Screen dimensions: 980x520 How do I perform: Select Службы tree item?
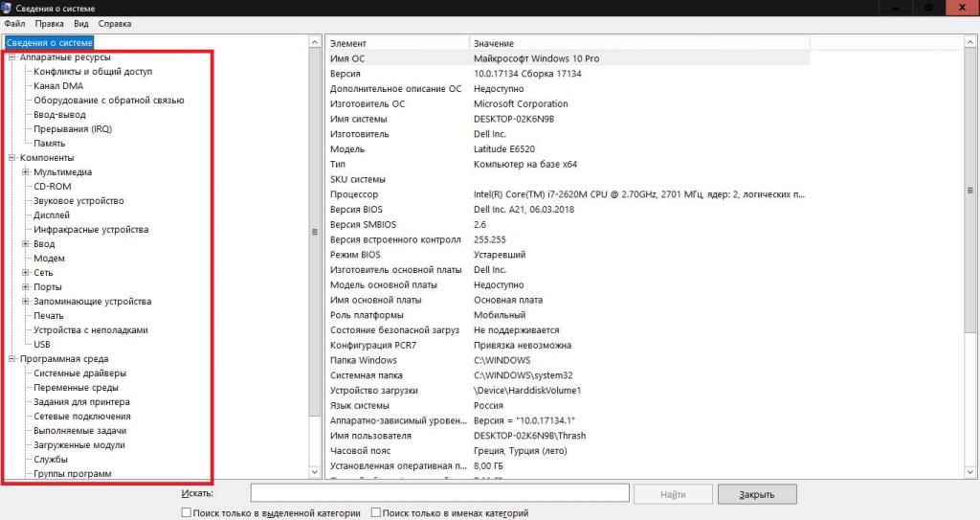(51, 460)
